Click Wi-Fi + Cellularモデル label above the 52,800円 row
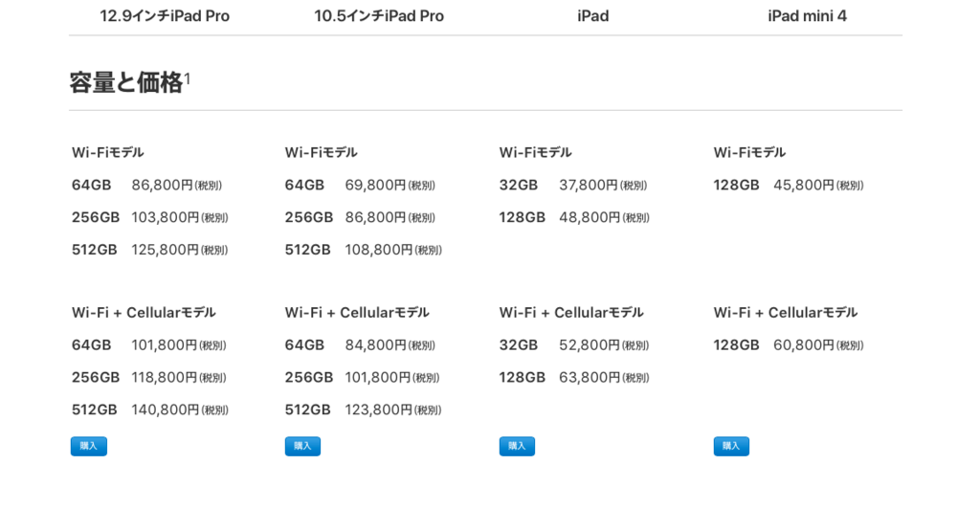980x509 pixels. click(571, 312)
